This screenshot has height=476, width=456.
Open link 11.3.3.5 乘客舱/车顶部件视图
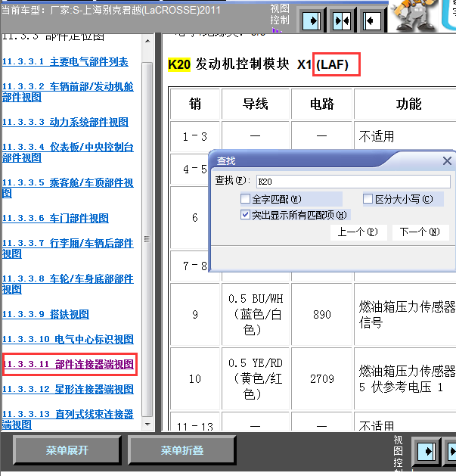click(67, 188)
